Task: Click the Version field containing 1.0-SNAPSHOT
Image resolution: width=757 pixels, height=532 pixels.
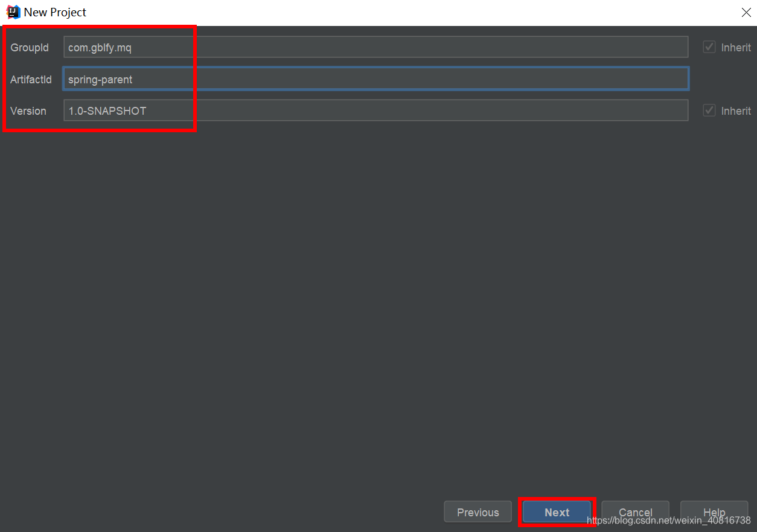Action: point(375,111)
